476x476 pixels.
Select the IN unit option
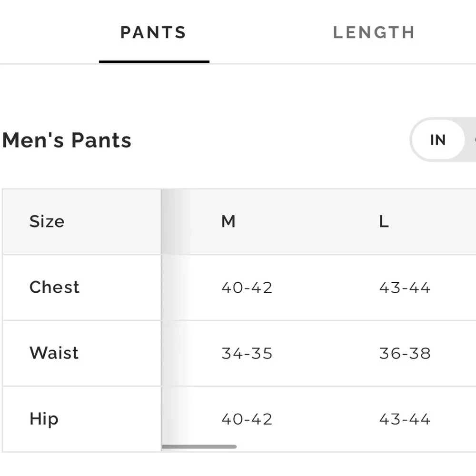(x=437, y=140)
